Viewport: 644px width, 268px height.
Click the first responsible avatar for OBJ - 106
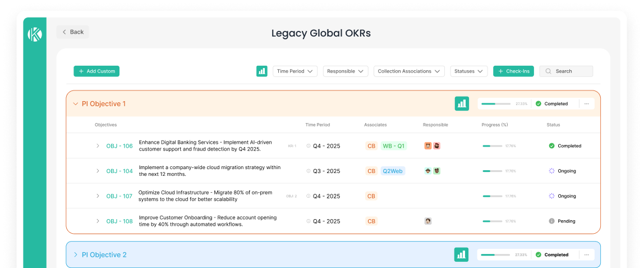428,146
